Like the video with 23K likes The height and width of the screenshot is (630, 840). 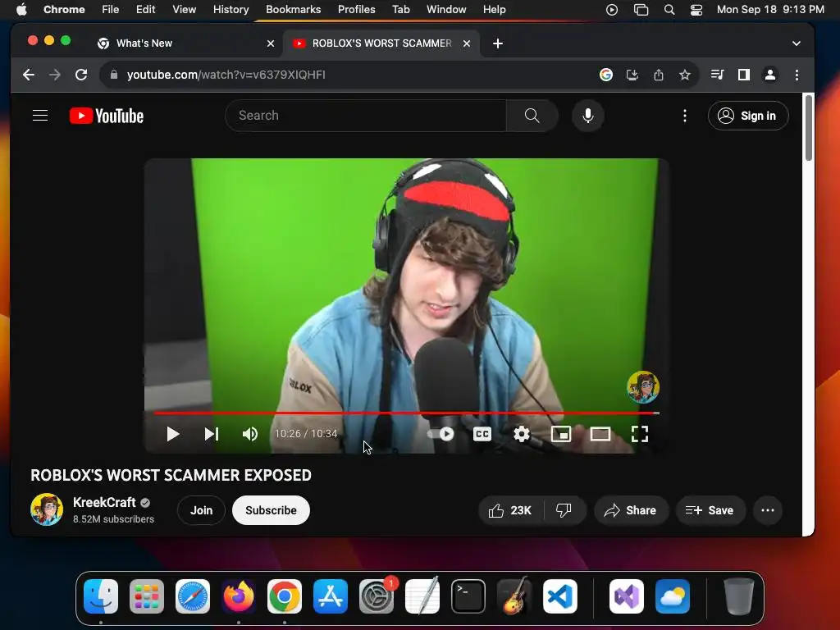point(510,510)
